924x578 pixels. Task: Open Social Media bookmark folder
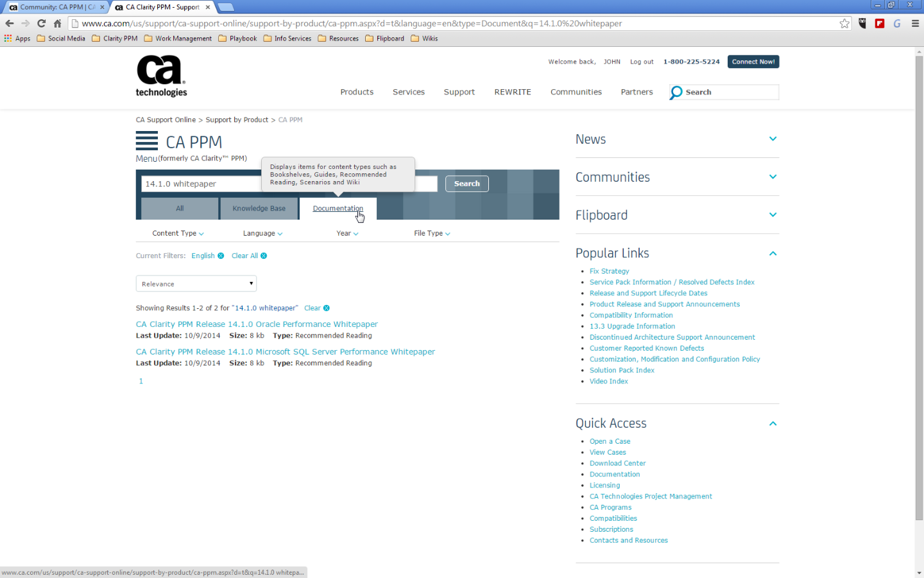pos(61,39)
